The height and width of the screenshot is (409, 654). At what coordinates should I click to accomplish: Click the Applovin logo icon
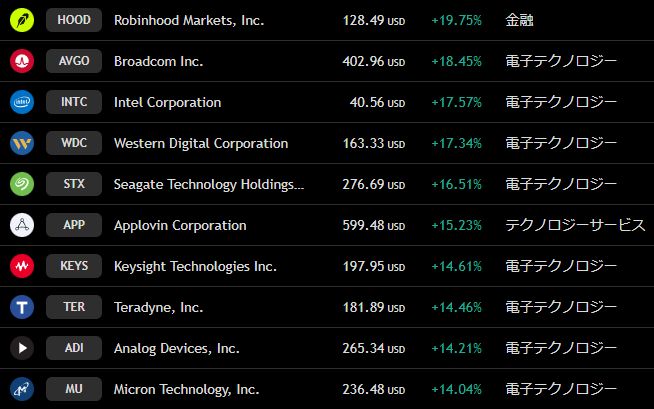(22, 225)
